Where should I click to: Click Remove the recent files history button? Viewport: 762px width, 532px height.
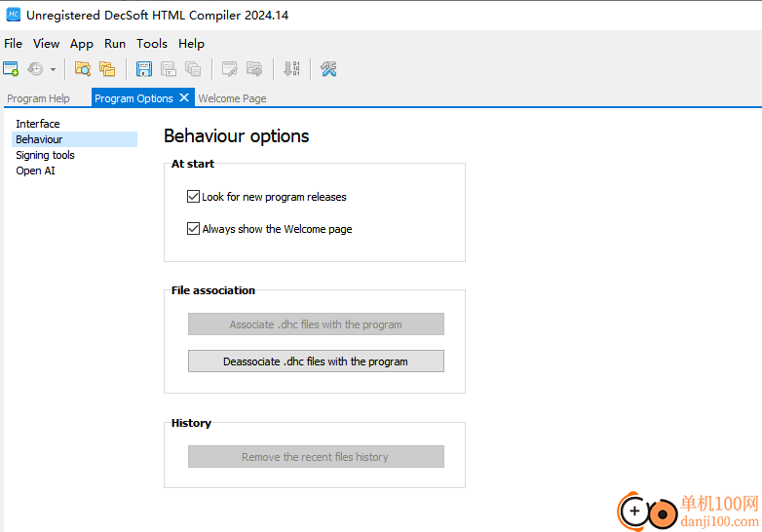(316, 457)
